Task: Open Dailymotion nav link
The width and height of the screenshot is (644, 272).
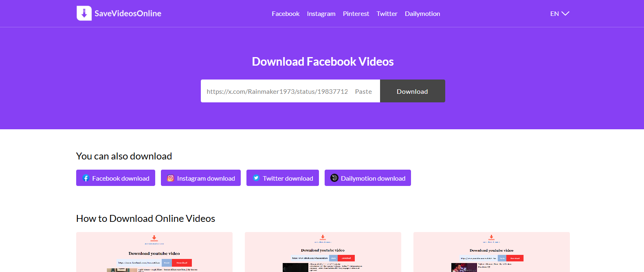Action: coord(422,13)
